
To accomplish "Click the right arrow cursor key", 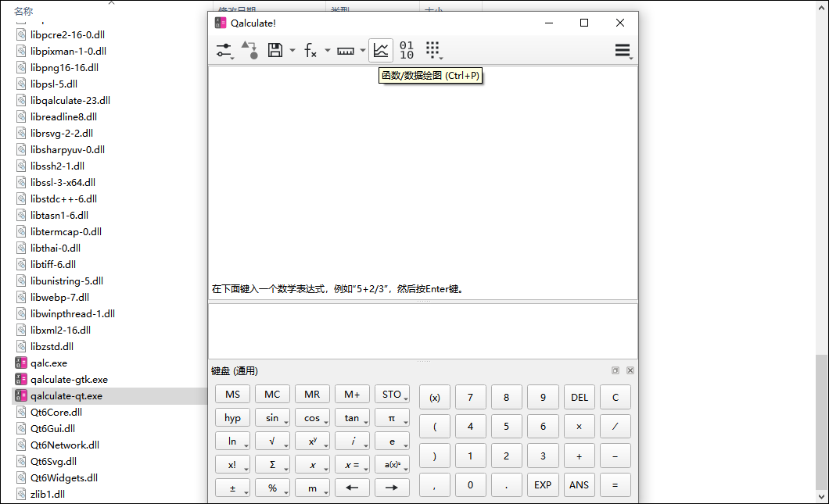I will (392, 488).
